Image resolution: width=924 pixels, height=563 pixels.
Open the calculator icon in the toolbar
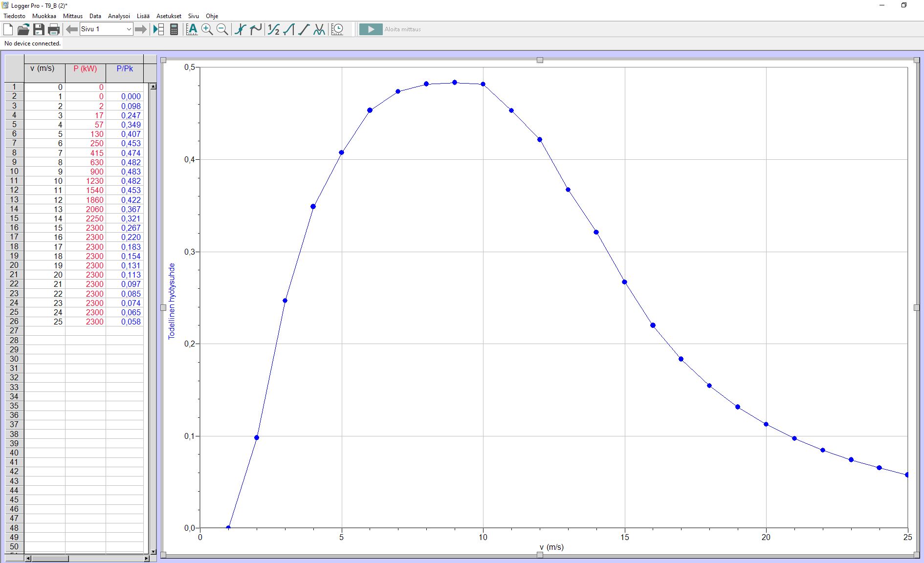(174, 29)
